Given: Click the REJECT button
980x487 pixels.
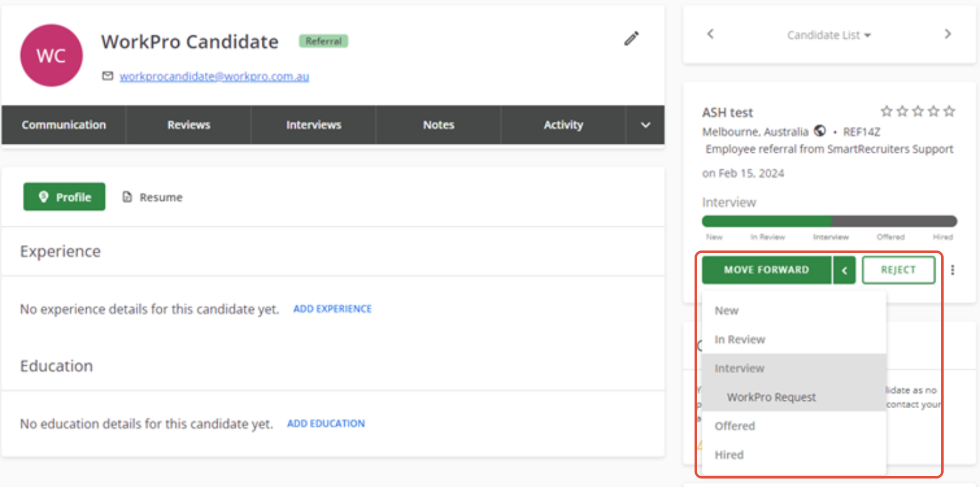Looking at the screenshot, I should (x=898, y=270).
